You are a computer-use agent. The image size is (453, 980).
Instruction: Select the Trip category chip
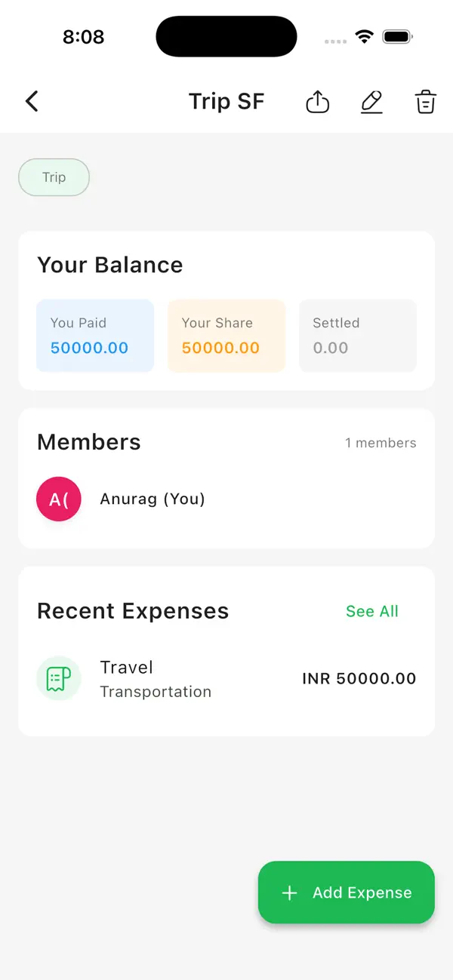tap(54, 177)
